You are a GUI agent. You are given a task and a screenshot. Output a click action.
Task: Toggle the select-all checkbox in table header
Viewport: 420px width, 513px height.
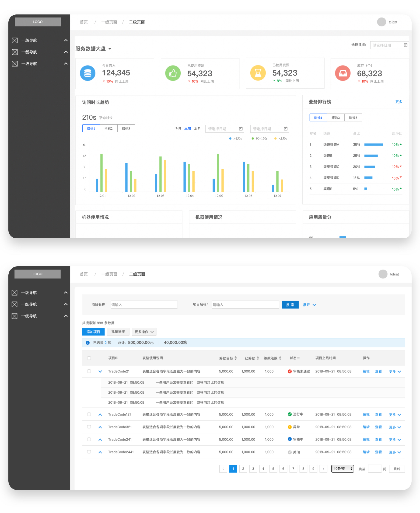click(89, 358)
